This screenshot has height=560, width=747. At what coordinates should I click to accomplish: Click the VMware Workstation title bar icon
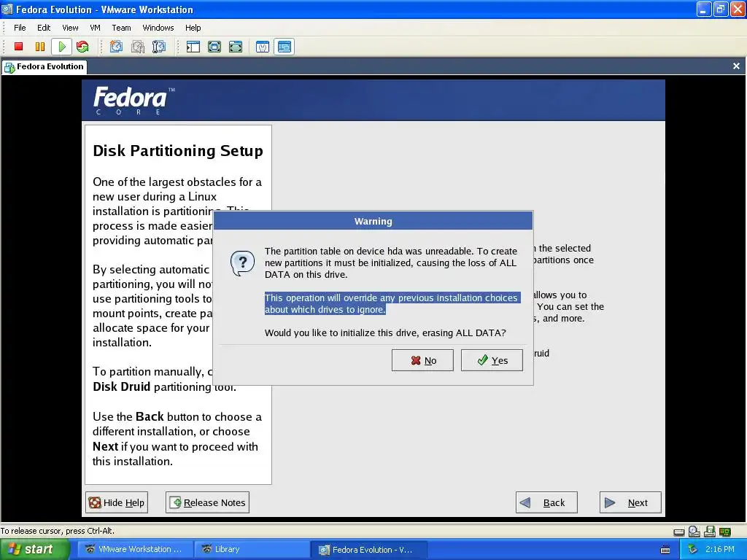click(x=7, y=9)
